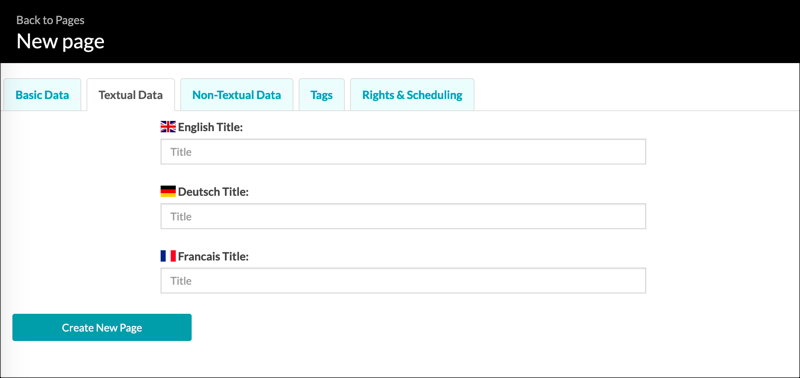Click the Francais Title label text
Viewport: 800px width, 378px height.
(x=213, y=256)
